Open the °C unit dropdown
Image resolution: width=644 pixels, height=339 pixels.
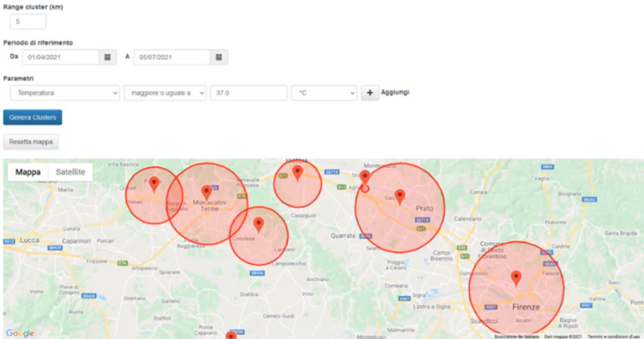tap(324, 93)
